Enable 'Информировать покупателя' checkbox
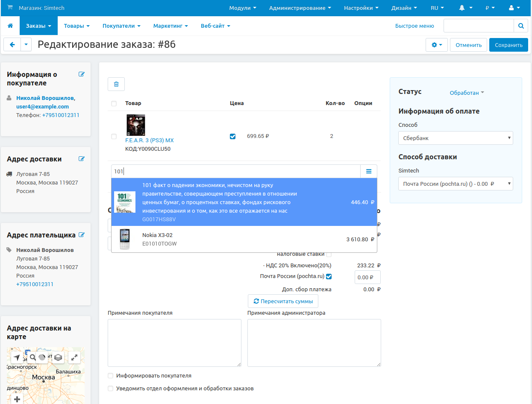Viewport: 532px width, 404px height. [111, 376]
